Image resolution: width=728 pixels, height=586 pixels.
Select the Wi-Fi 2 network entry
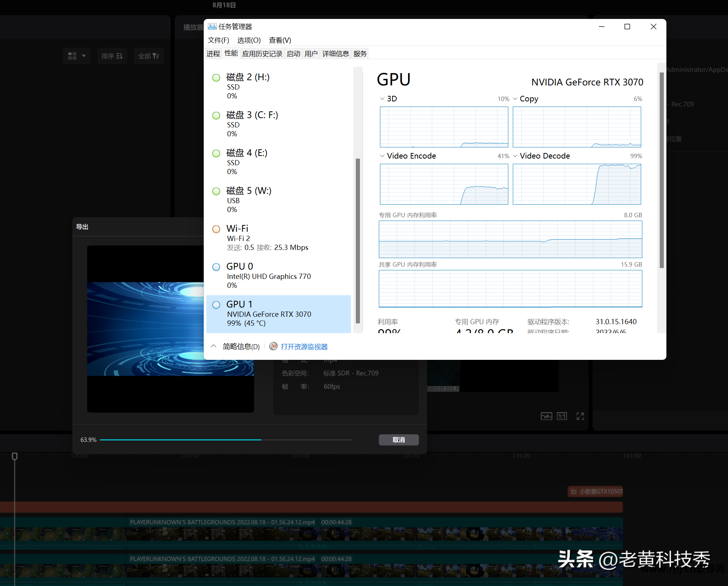279,238
